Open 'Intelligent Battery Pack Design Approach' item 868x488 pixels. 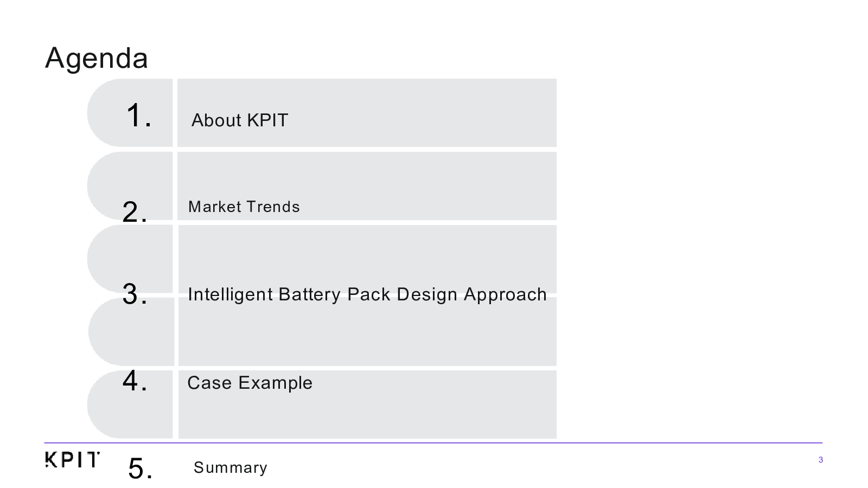point(367,294)
